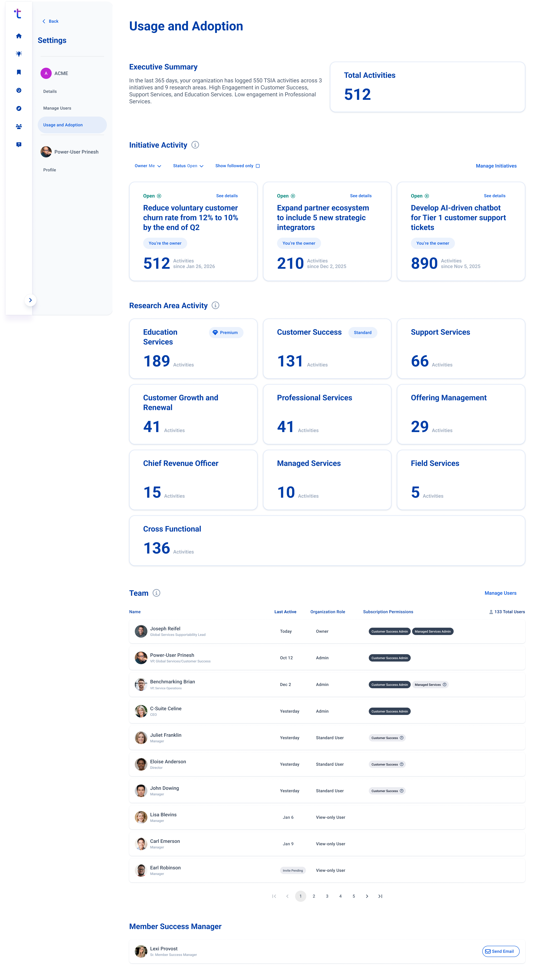The image size is (542, 980).
Task: Click Juliet Franklin's Customer Success info icon
Action: 402,738
